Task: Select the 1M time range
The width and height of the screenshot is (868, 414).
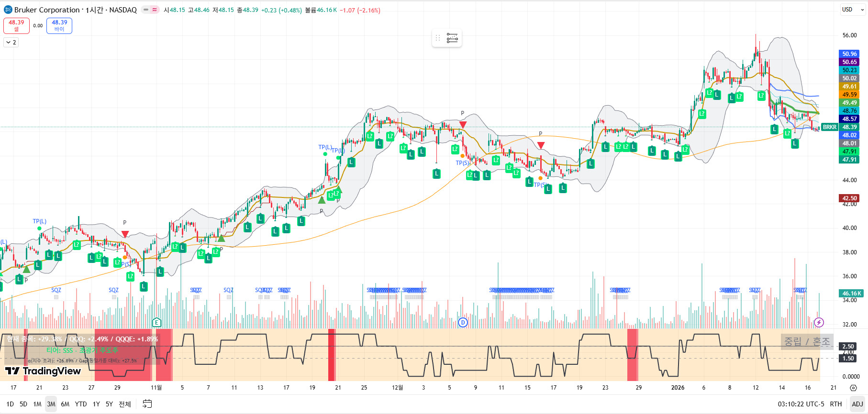Action: 37,404
